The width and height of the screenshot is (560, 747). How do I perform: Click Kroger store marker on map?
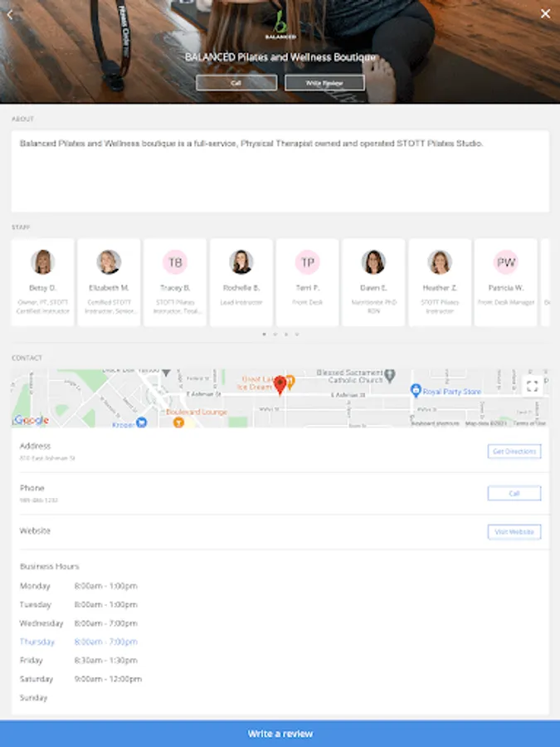pyautogui.click(x=141, y=422)
